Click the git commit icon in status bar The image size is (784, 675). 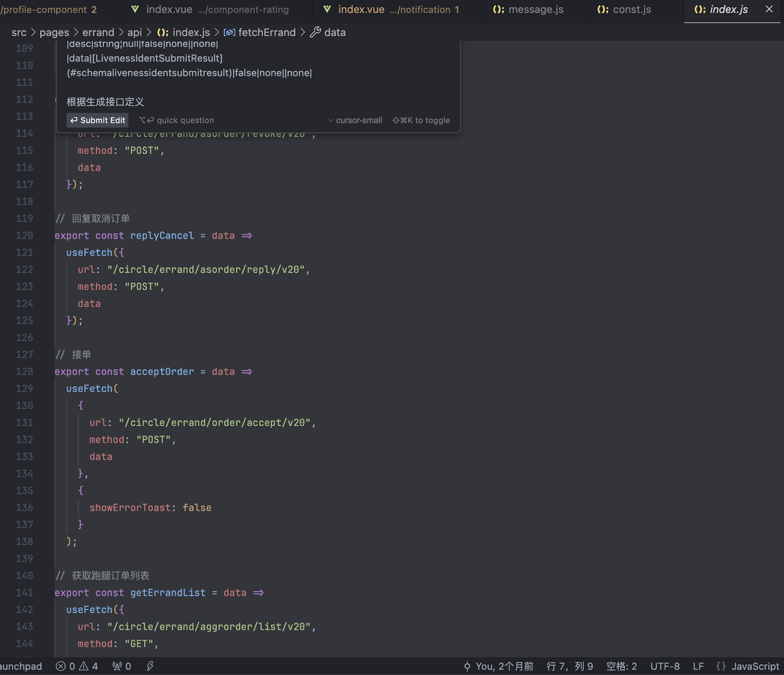(x=467, y=666)
